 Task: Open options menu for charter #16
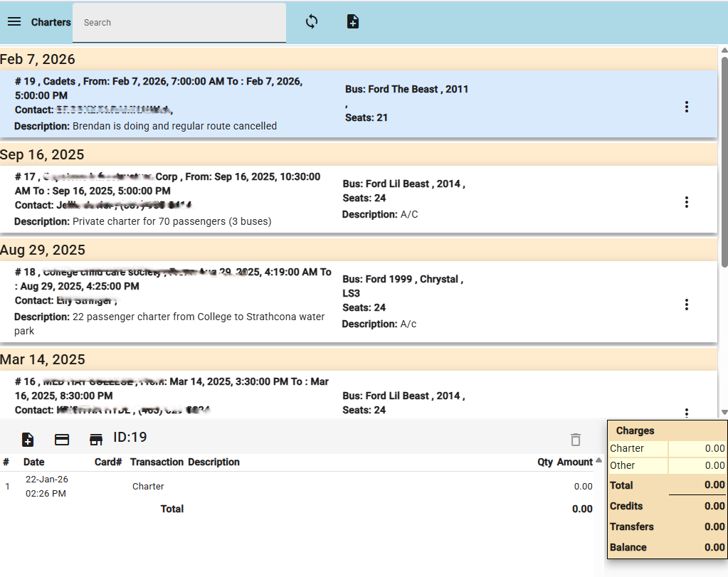(686, 412)
